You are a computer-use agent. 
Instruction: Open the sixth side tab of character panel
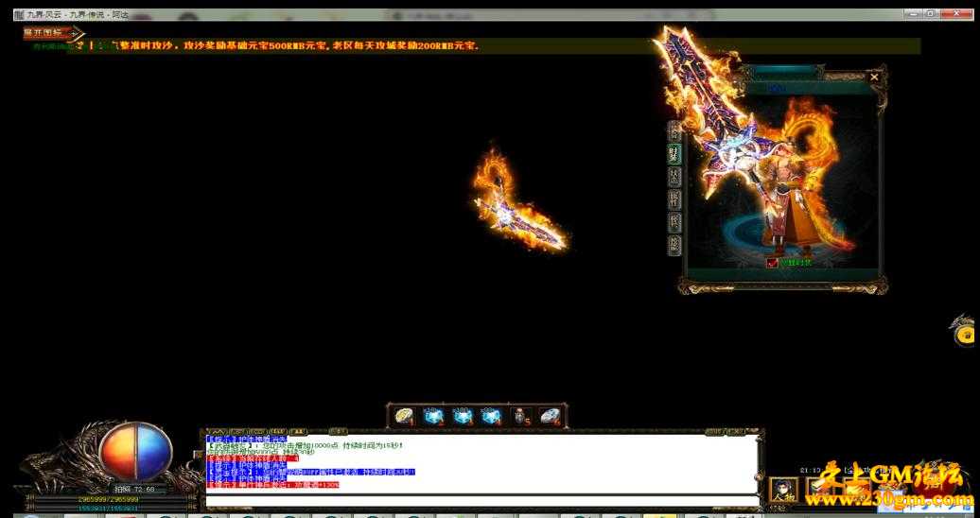tap(674, 244)
